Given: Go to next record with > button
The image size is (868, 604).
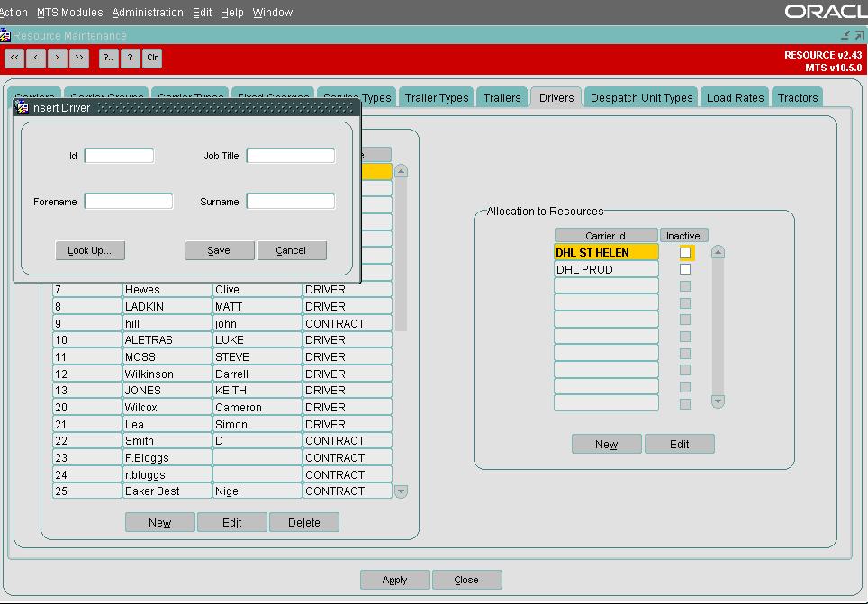Looking at the screenshot, I should [x=57, y=58].
